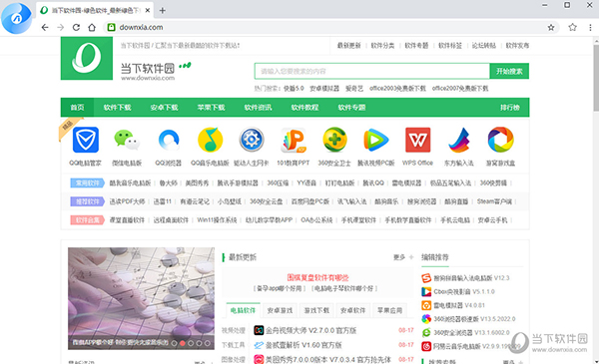This screenshot has height=364, width=599.
Task: Open the 最新更新 top link
Action: [x=348, y=46]
